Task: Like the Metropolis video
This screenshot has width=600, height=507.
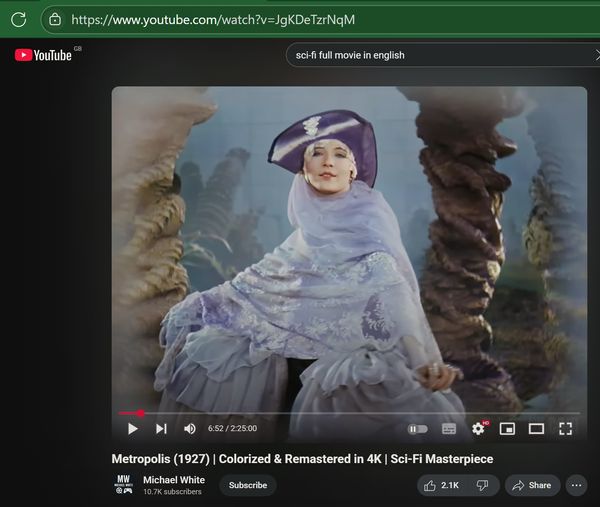Action: coord(440,485)
